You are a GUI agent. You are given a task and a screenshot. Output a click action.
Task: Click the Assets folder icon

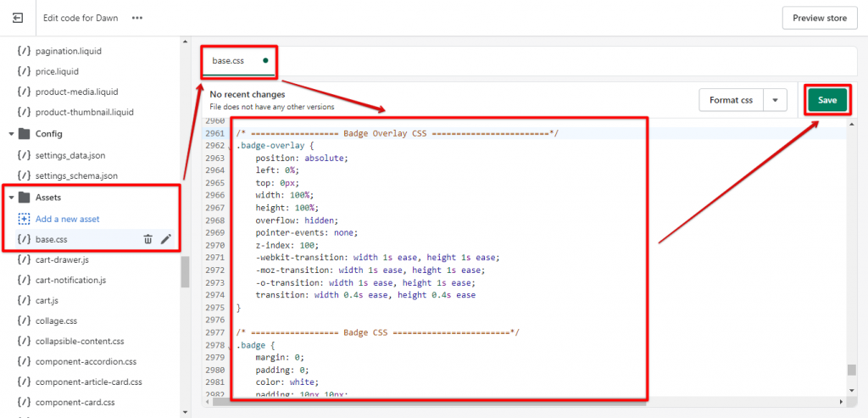click(24, 198)
